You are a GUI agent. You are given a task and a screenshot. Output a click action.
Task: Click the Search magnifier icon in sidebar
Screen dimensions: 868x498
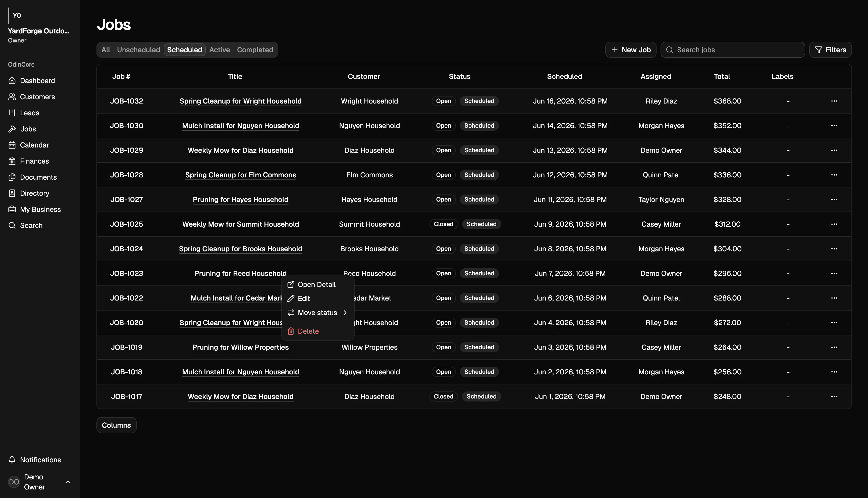[12, 225]
